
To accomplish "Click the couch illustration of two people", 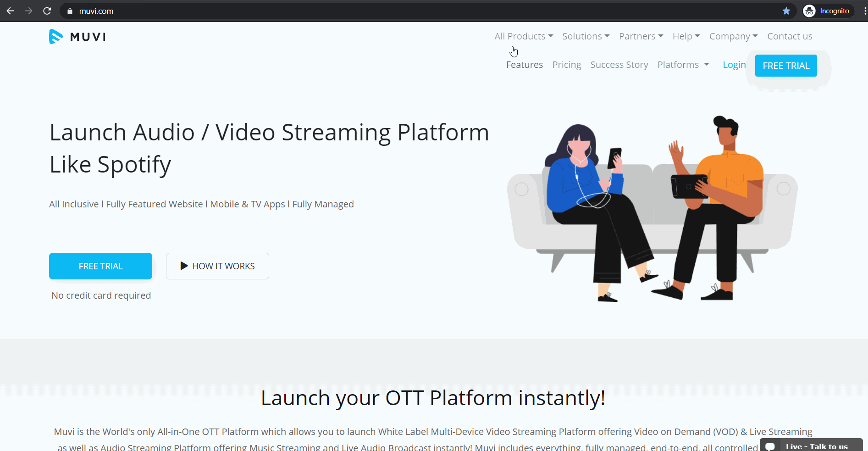I will point(652,209).
